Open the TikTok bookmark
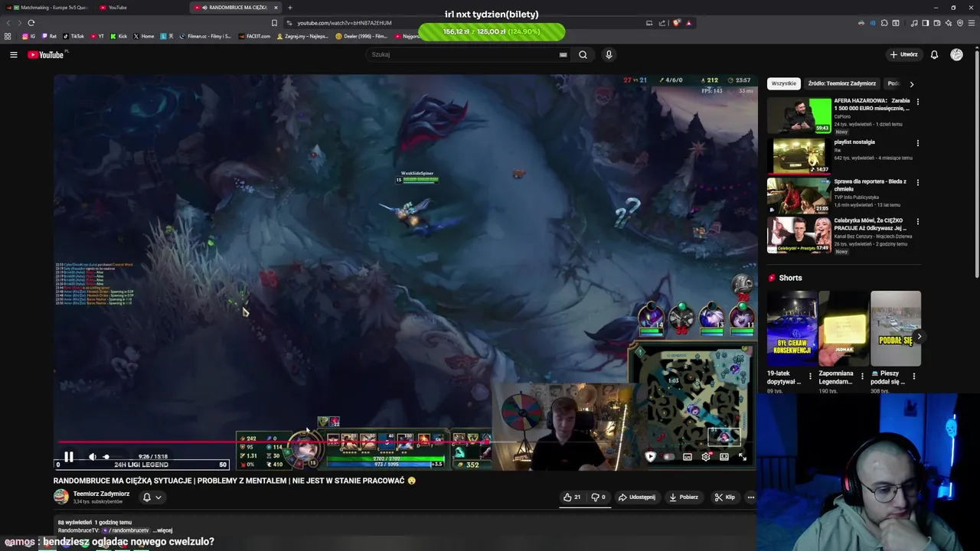This screenshot has height=551, width=980. [73, 36]
